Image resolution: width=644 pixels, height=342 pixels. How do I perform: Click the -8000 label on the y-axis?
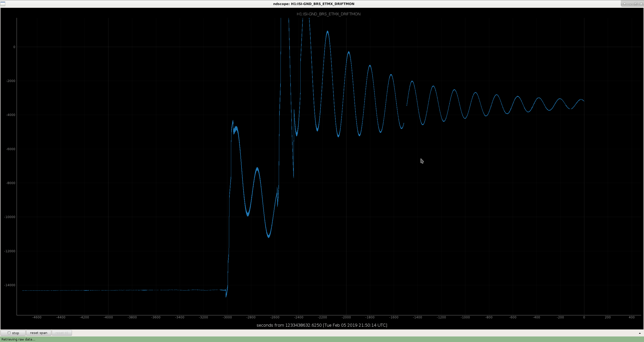click(x=11, y=183)
